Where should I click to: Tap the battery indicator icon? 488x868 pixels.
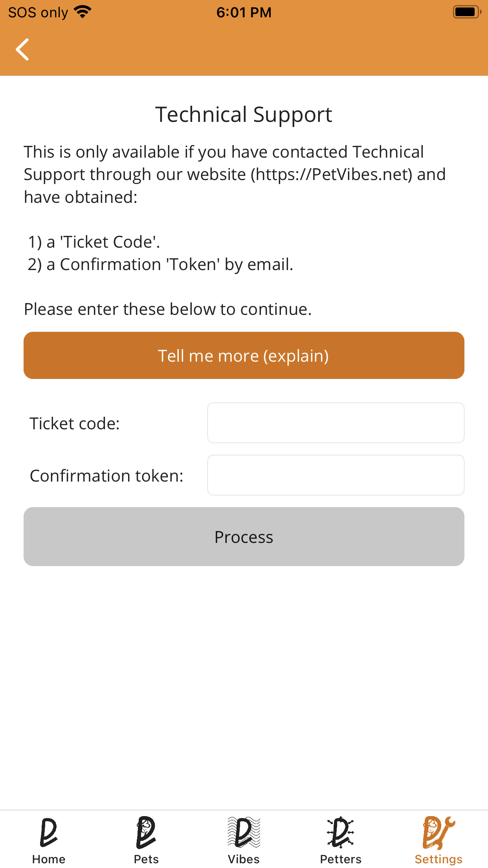[x=467, y=12]
